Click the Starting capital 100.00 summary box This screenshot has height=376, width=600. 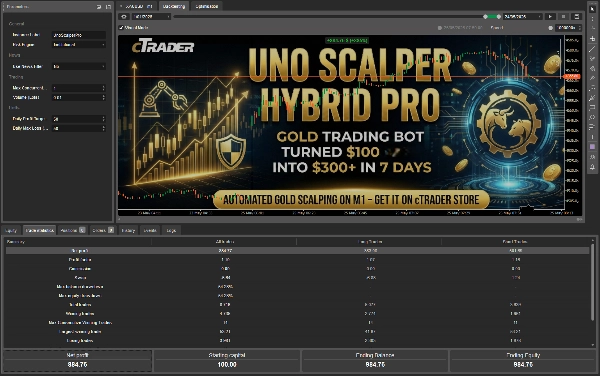pos(227,360)
